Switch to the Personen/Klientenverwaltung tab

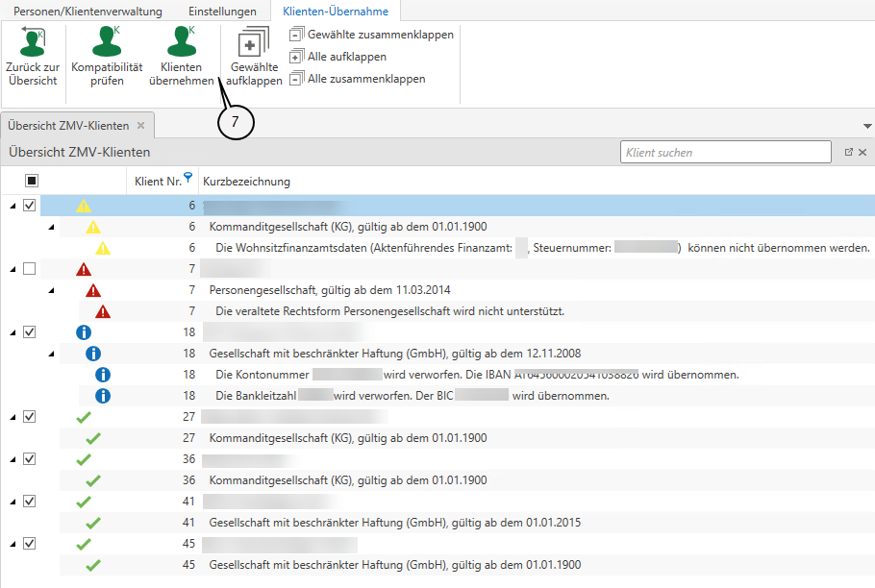click(87, 12)
